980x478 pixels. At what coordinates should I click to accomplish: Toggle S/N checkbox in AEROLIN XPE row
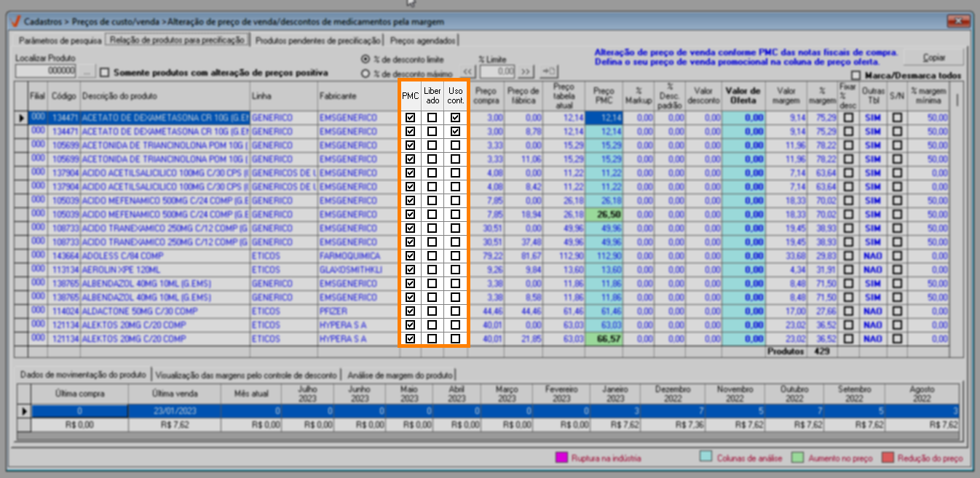pyautogui.click(x=897, y=270)
